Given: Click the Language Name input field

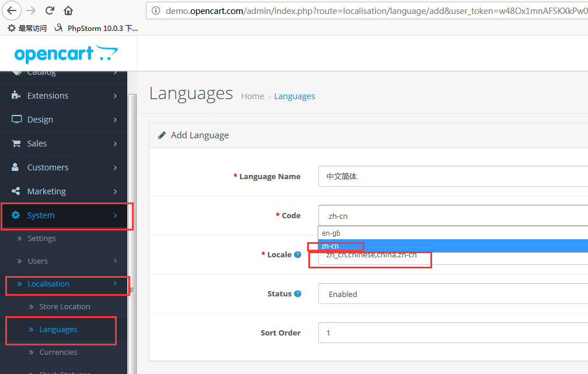Looking at the screenshot, I should tap(453, 176).
